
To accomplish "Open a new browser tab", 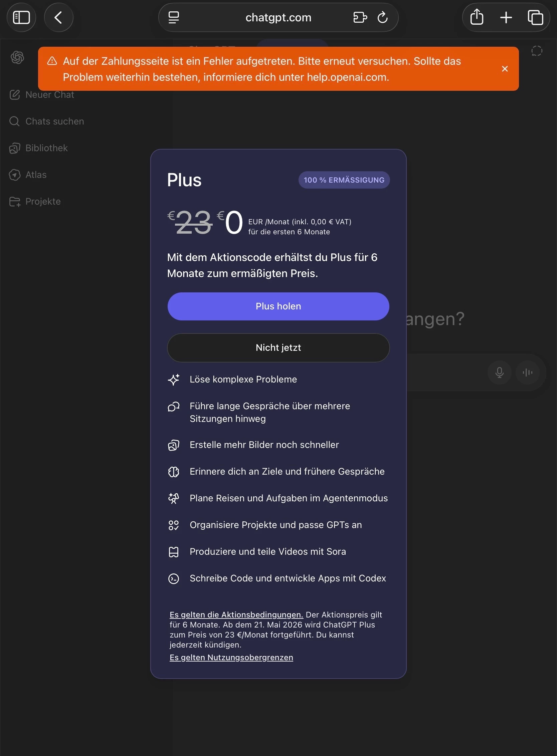I will tap(506, 18).
